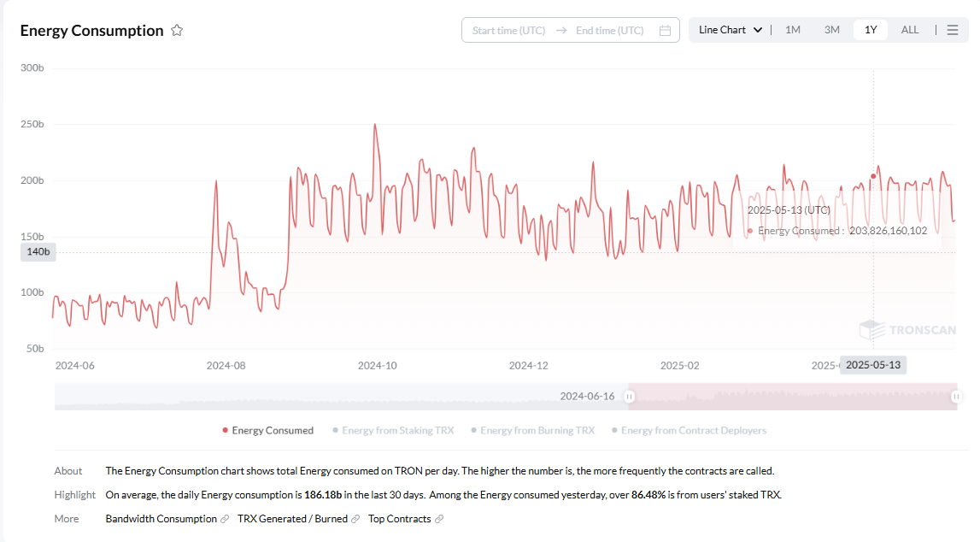Image resolution: width=980 pixels, height=542 pixels.
Task: Open the Top Contracts link
Action: pyautogui.click(x=400, y=519)
